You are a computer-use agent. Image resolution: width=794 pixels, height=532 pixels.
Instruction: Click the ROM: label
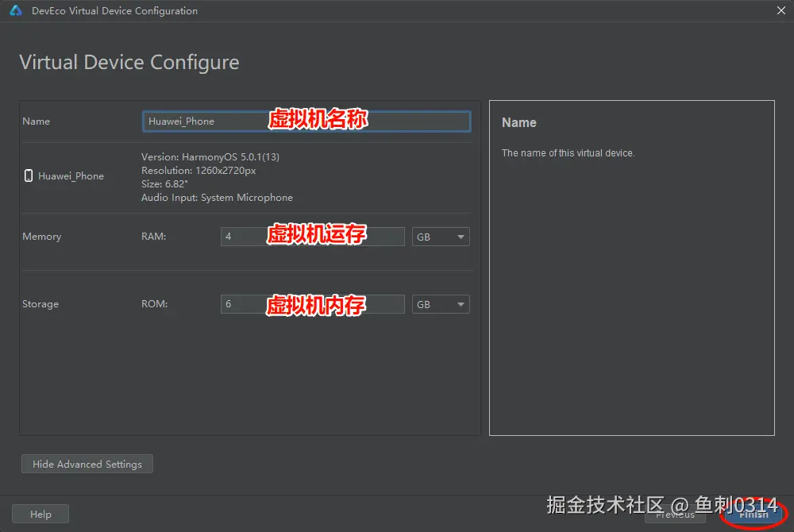click(x=155, y=303)
